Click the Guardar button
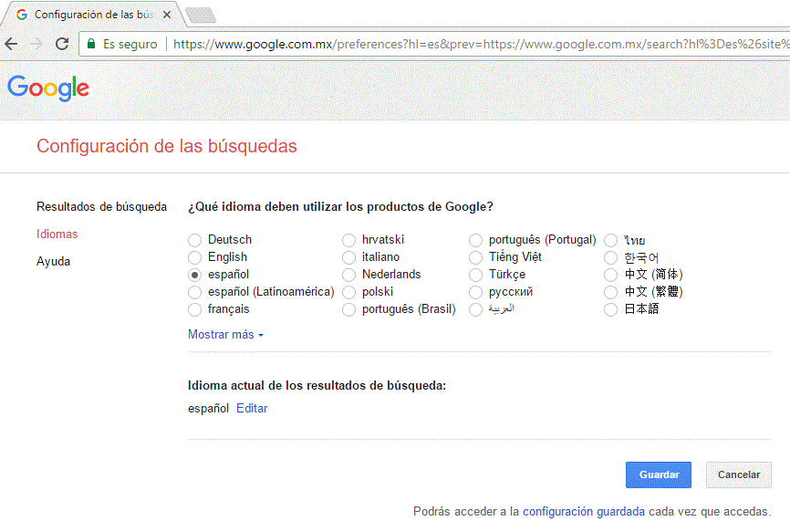The width and height of the screenshot is (790, 532). (x=659, y=475)
